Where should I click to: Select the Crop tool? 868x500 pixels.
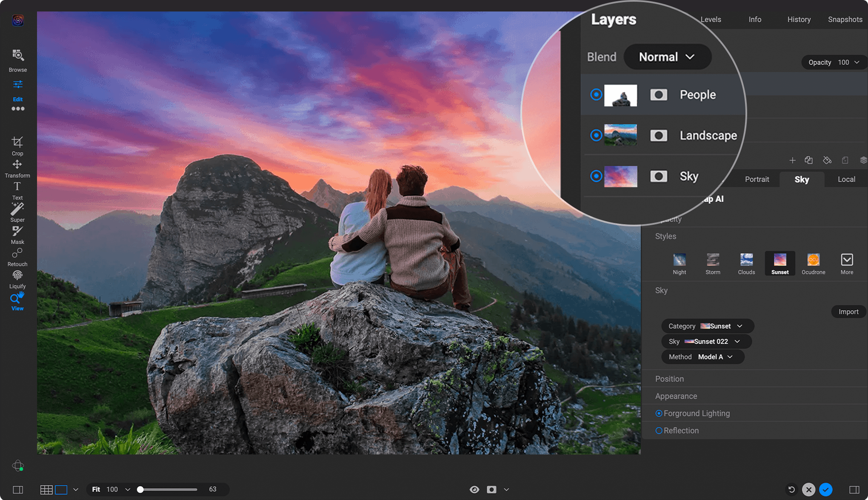click(x=17, y=145)
